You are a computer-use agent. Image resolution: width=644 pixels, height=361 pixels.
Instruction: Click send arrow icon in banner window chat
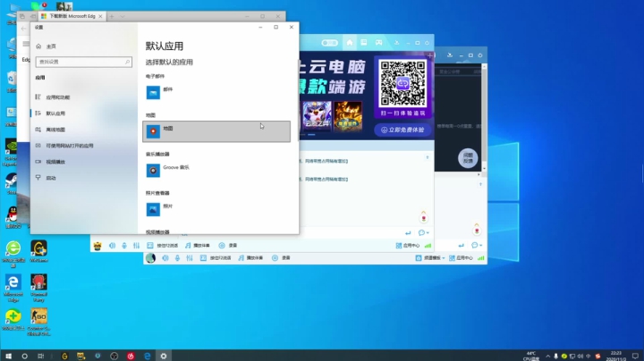click(408, 233)
